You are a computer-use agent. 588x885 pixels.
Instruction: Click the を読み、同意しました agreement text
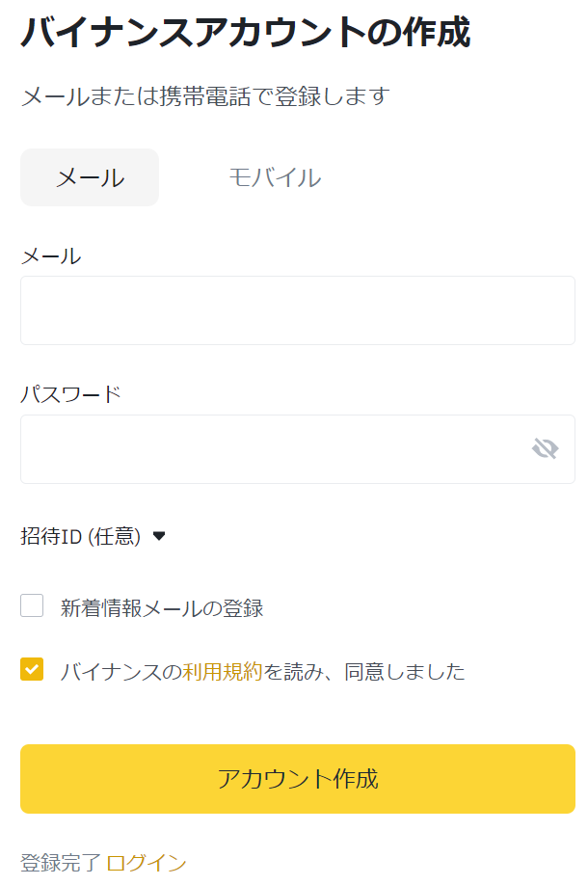coord(364,672)
